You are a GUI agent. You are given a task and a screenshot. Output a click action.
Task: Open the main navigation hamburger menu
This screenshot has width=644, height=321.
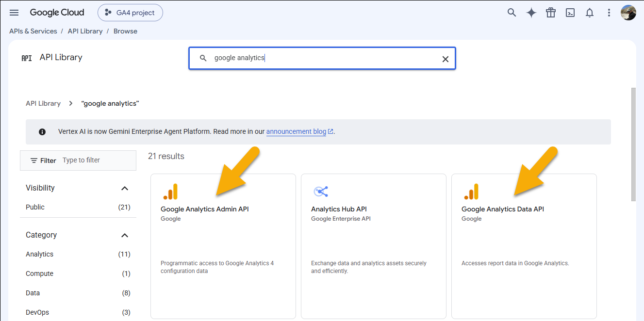point(14,13)
